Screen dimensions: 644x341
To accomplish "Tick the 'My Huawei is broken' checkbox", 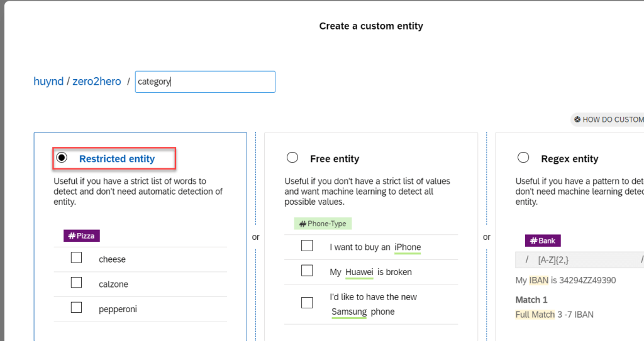I will click(x=307, y=271).
